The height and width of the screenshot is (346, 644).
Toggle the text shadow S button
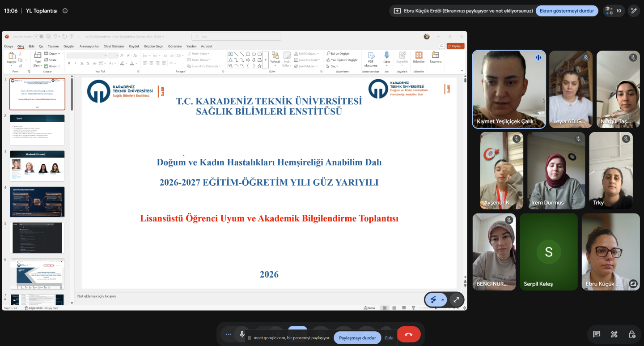point(88,63)
